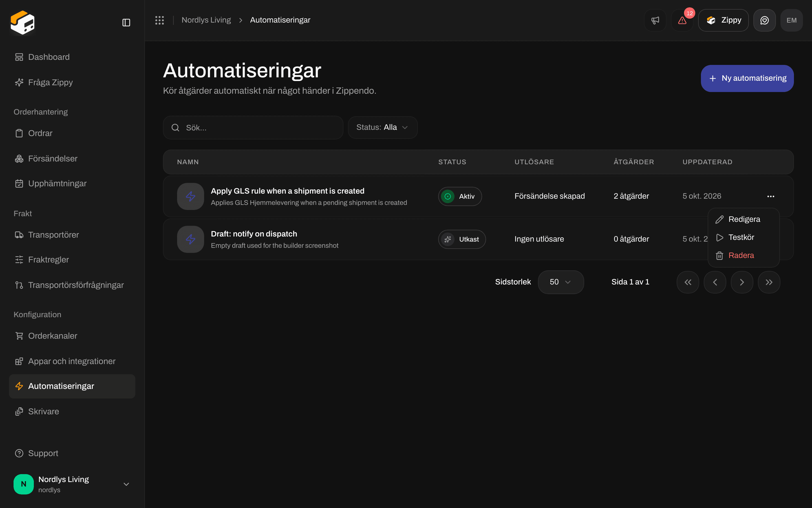Go to the next page

click(742, 282)
